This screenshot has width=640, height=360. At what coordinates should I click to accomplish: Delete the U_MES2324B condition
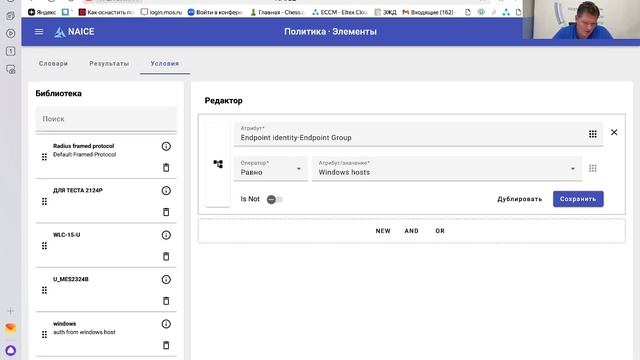pyautogui.click(x=166, y=301)
